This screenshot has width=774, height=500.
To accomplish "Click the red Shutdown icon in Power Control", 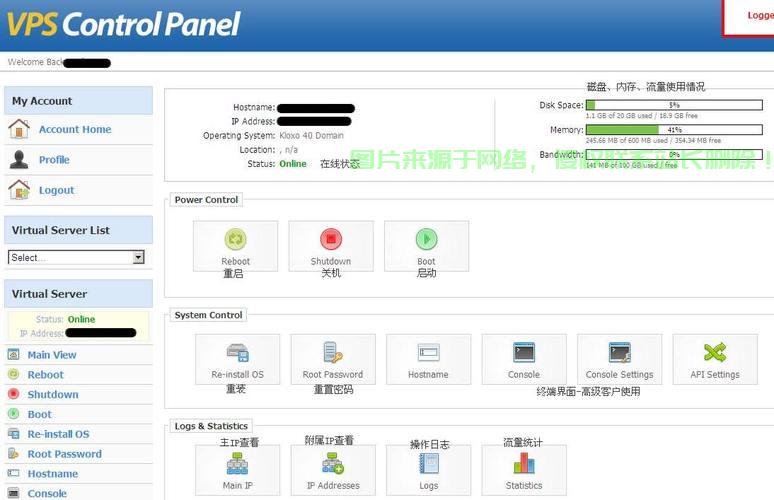I will (331, 239).
